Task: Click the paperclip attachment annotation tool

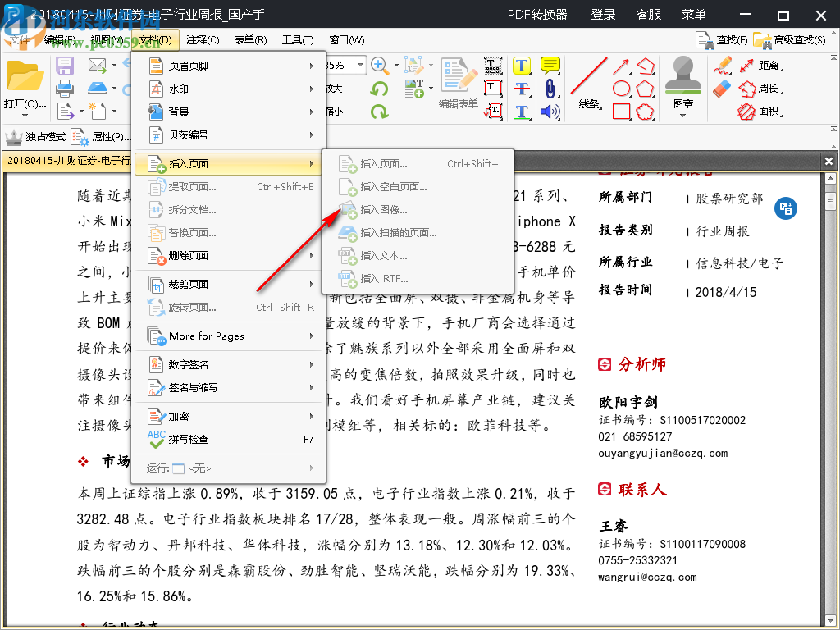Action: (550, 88)
